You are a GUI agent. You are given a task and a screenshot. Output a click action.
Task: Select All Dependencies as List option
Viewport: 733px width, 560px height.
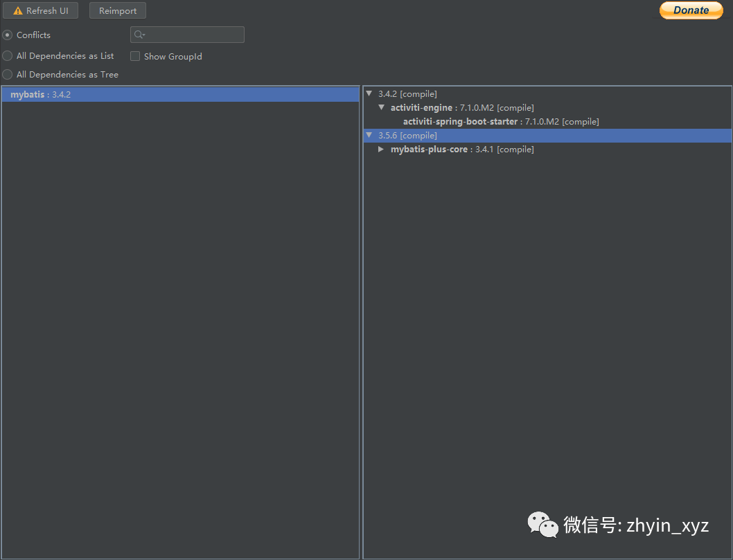[7, 55]
